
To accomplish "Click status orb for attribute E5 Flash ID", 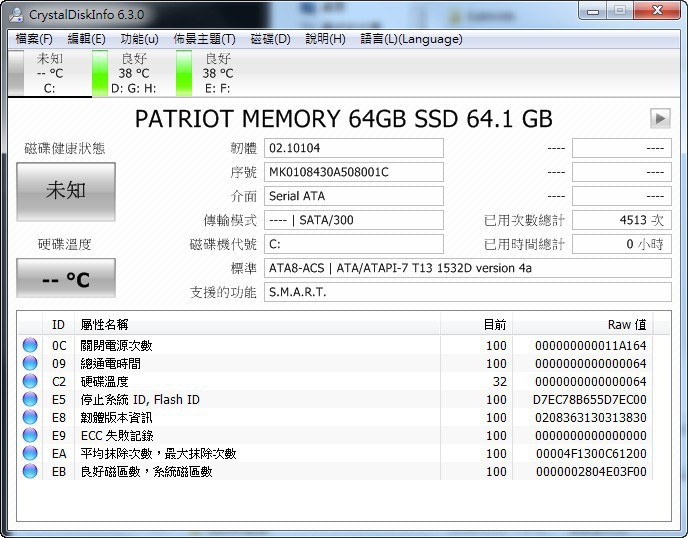I will click(30, 399).
